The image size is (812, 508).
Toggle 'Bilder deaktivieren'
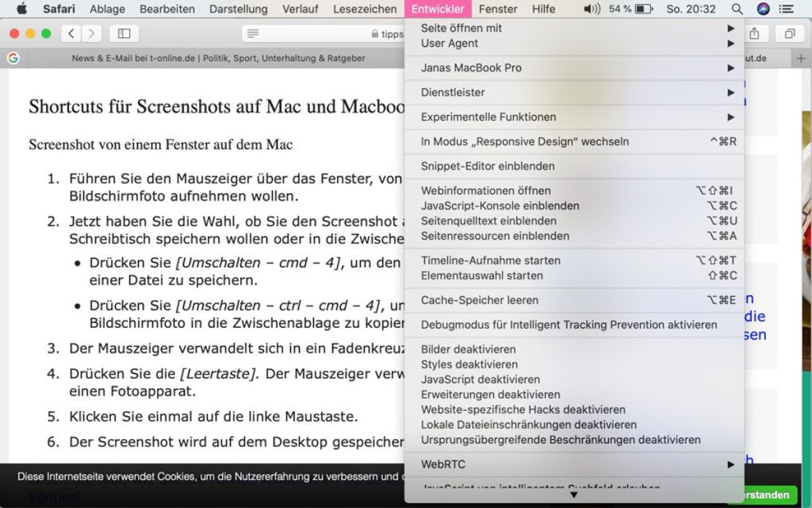click(574, 349)
